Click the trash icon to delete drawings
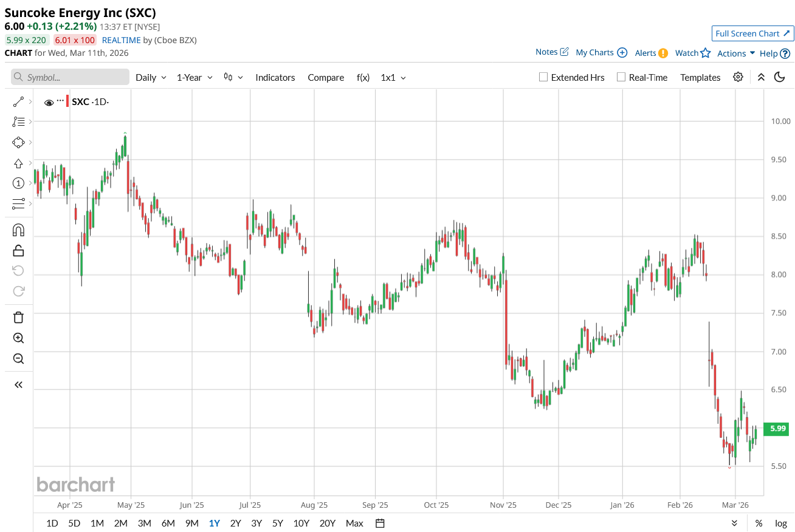The height and width of the screenshot is (532, 795). (18, 317)
